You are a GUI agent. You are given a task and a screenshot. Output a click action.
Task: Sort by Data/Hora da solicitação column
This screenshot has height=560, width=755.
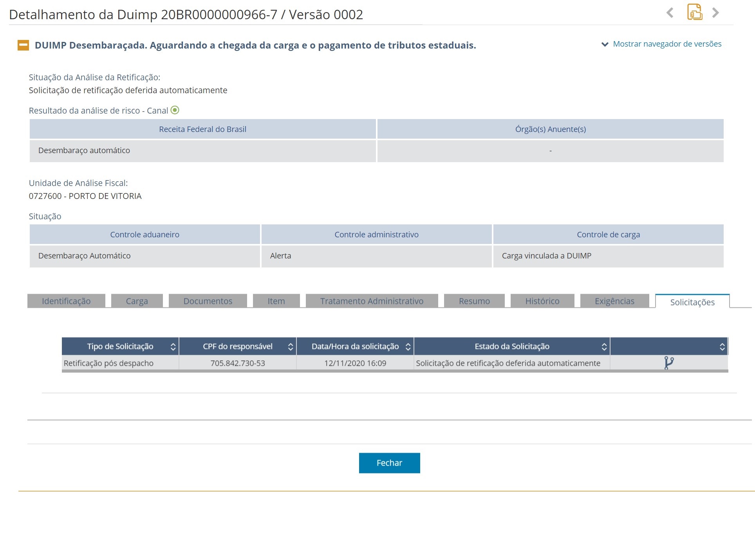click(x=408, y=347)
